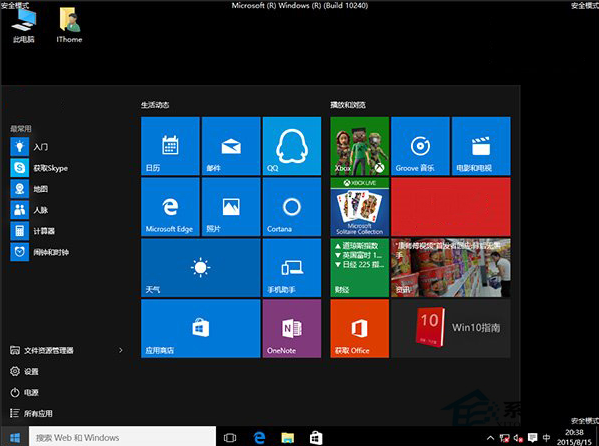Open the Movies & TV (电影和电视) tile

[x=481, y=146]
